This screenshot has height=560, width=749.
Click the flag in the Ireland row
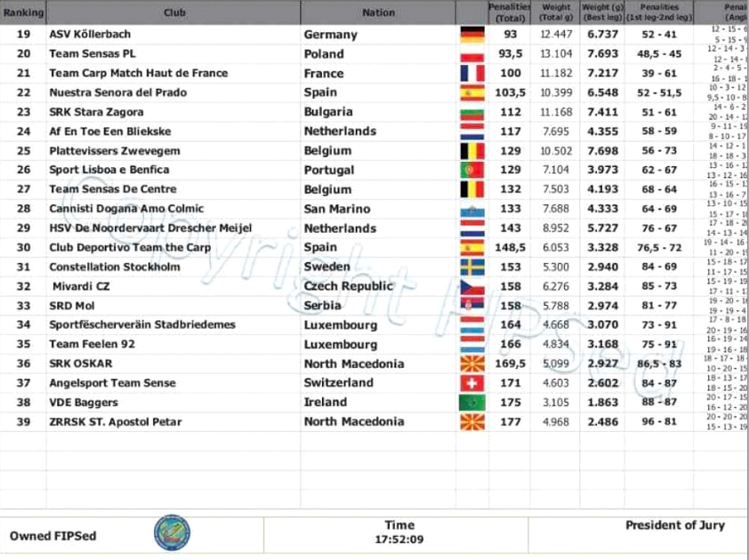471,403
